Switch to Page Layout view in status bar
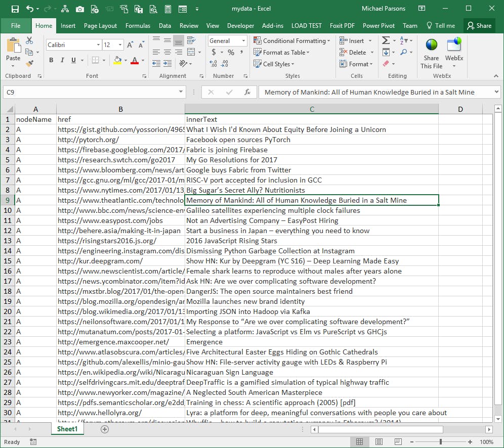This screenshot has height=448, width=504. pos(379,441)
